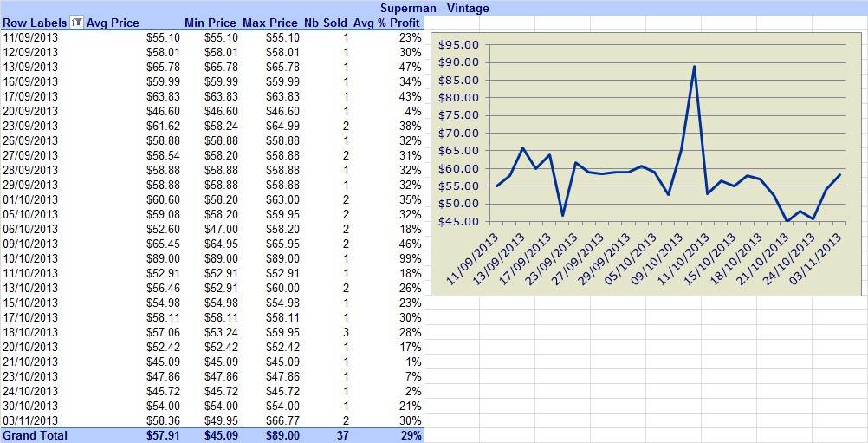This screenshot has height=443, width=868.
Task: Click the 11/10/2013 row label
Action: click(x=30, y=274)
